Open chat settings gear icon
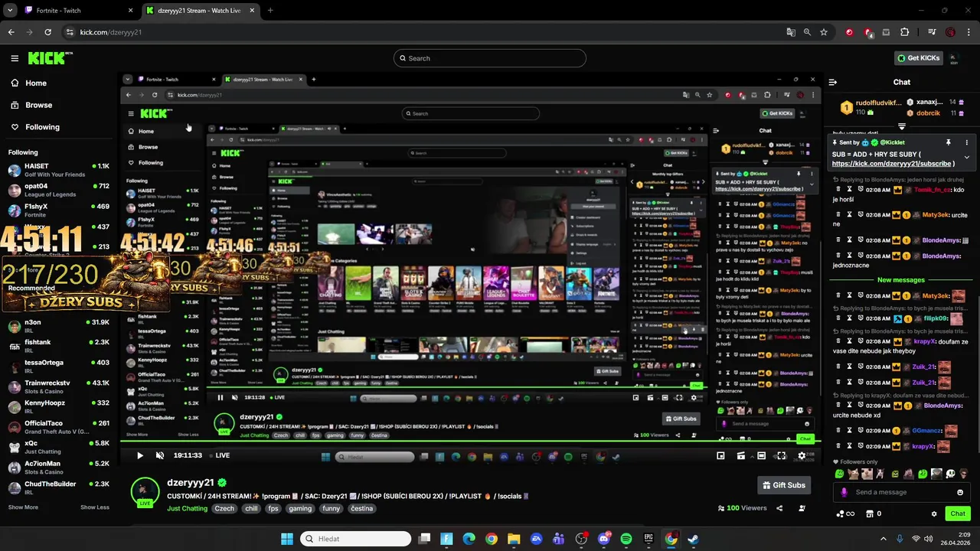Image resolution: width=980 pixels, height=551 pixels. pos(933,514)
